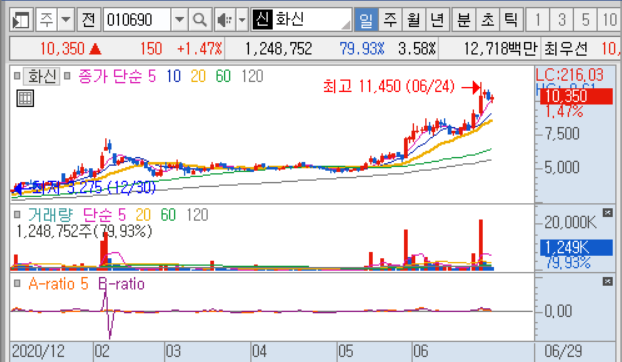Click the 화신 label in the price chart
Screen dimensions: 622x362
[x=42, y=76]
